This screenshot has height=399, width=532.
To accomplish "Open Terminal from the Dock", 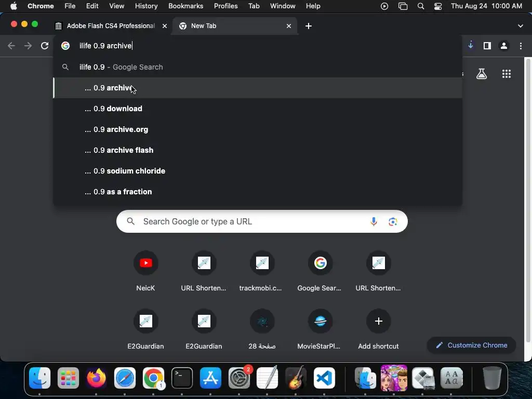I will coord(182,378).
